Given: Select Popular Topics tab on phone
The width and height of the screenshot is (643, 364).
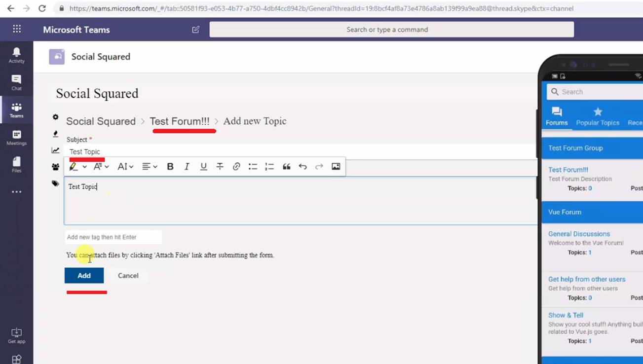Looking at the screenshot, I should tap(598, 117).
